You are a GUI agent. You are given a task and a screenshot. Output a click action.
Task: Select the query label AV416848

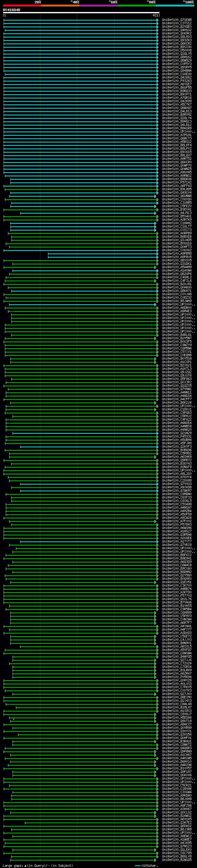(x=11, y=10)
